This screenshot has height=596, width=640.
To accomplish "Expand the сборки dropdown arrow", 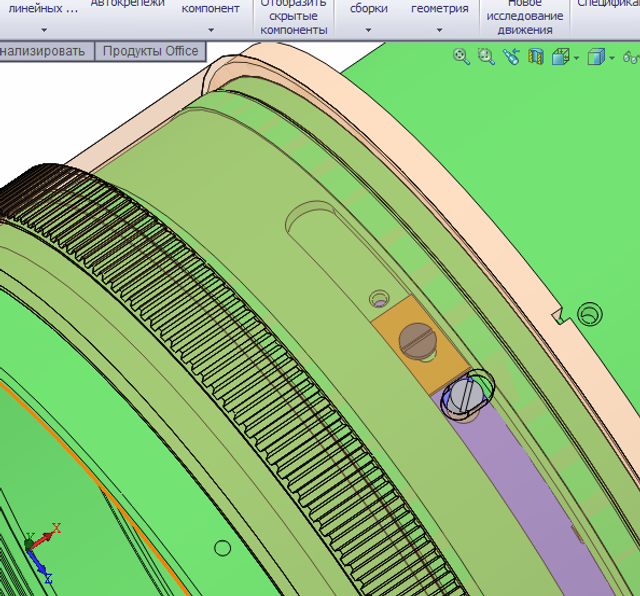I will click(368, 30).
